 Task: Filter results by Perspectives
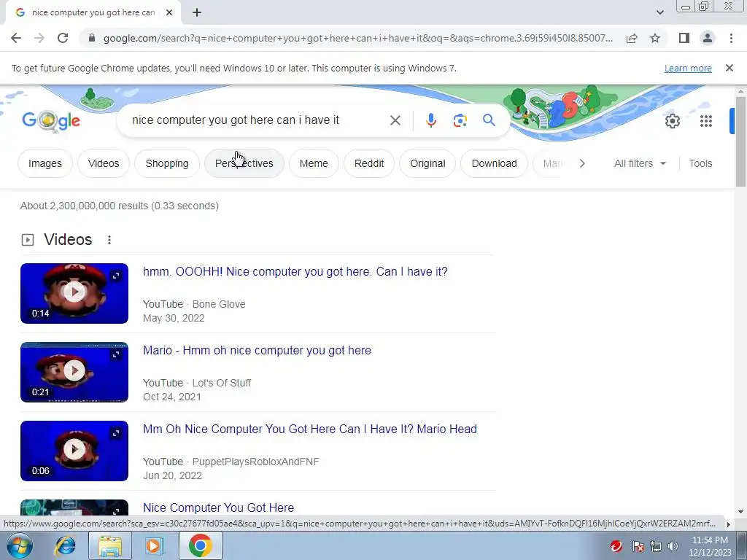(244, 163)
